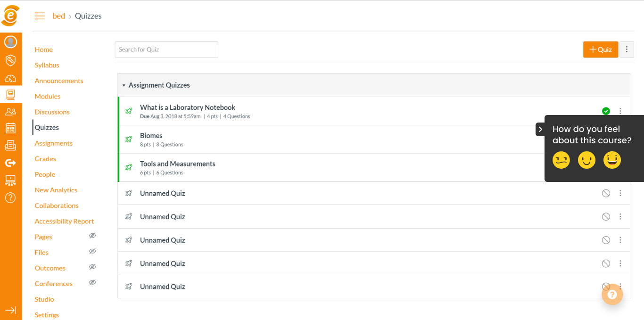
Task: Click the rocket icon beside Biomes
Action: [129, 139]
